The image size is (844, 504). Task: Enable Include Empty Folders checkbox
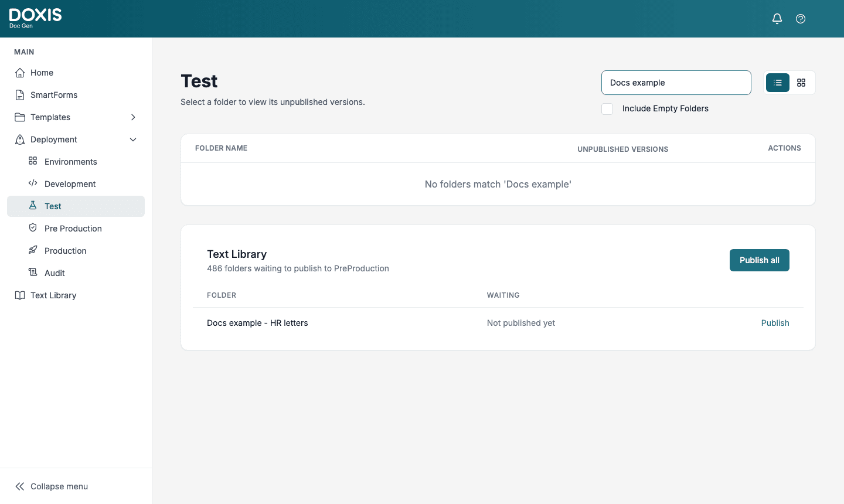pyautogui.click(x=607, y=109)
